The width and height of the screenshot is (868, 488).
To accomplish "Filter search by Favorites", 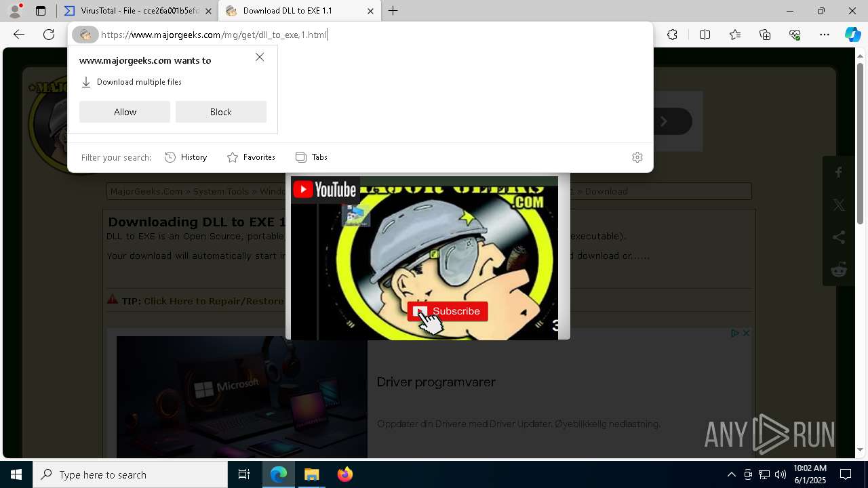I will click(x=251, y=157).
